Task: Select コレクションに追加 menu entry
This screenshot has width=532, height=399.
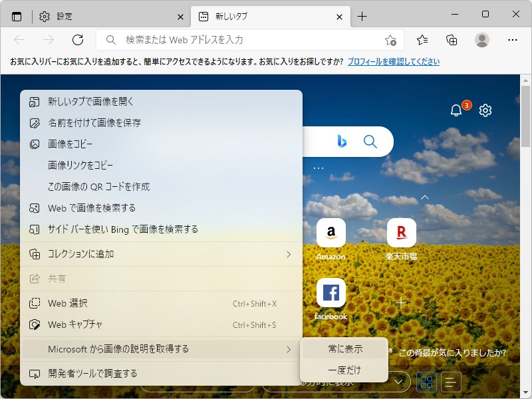Action: [x=162, y=254]
